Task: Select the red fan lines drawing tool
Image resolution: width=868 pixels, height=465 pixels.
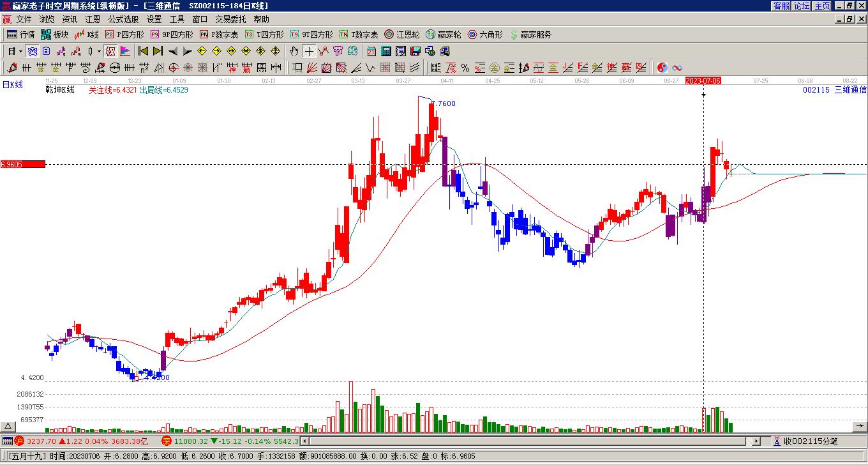Action: (312, 68)
